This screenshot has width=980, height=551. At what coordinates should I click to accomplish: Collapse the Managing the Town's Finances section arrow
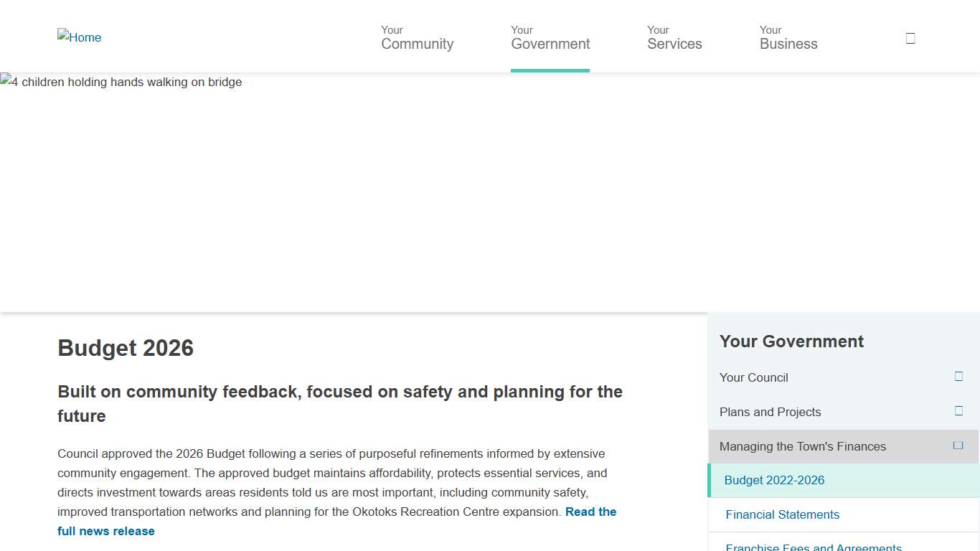point(958,446)
